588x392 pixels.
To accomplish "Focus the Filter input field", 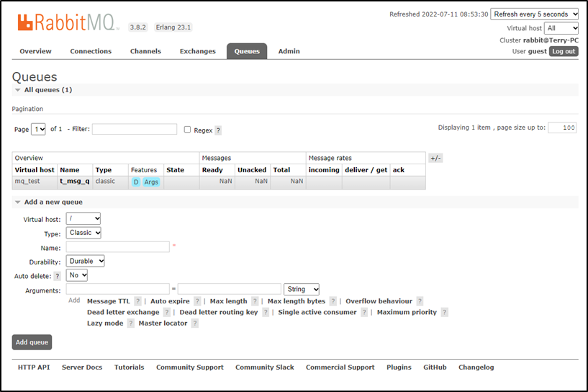I will tap(135, 129).
